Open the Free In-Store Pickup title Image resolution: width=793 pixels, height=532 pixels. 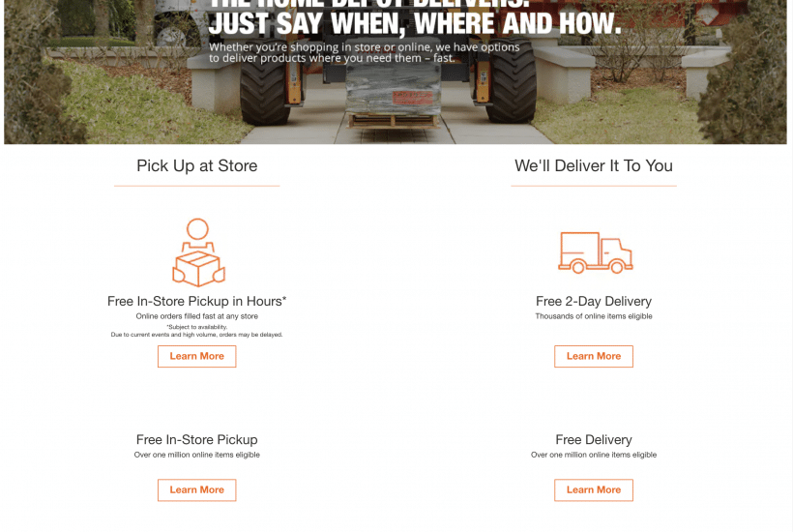pos(196,439)
